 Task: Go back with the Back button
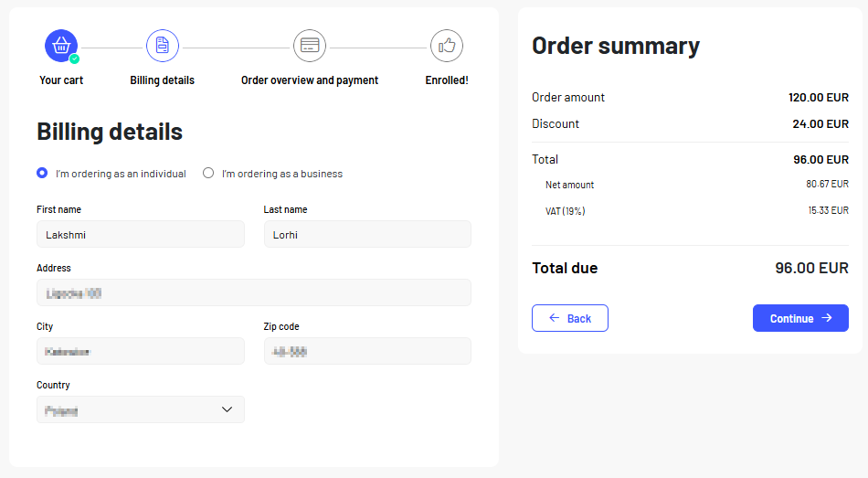570,318
